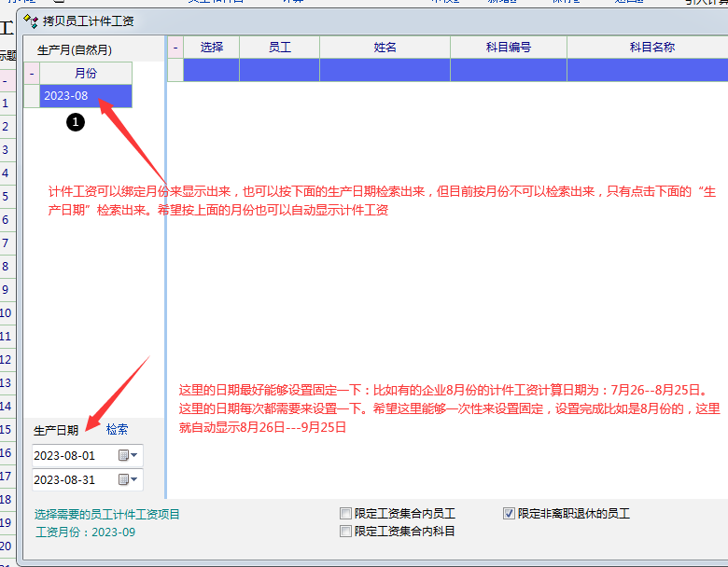Click the 选择 column header
This screenshot has height=567, width=728.
[x=212, y=47]
